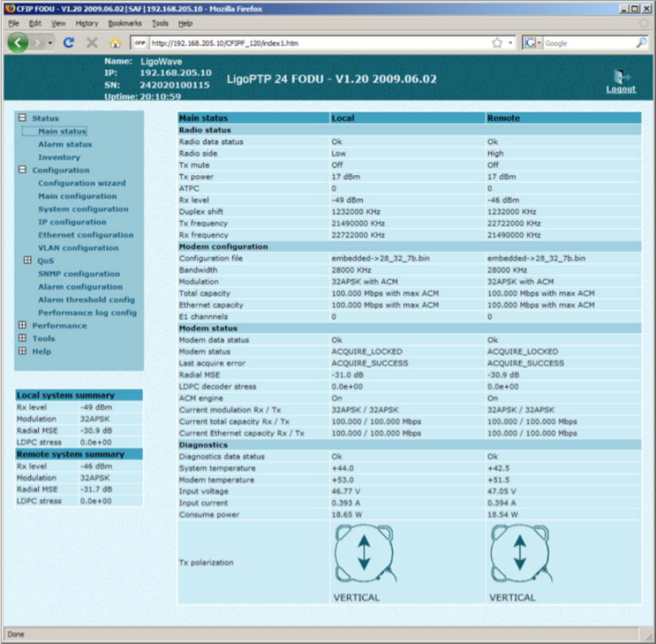This screenshot has width=656, height=644.
Task: Click the local Tx frequency 21490000 KHz
Action: tap(358, 223)
